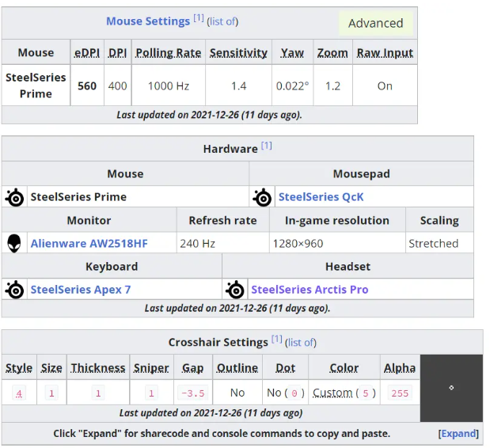Click the crosshair preview image
The width and height of the screenshot is (490, 448).
click(451, 388)
